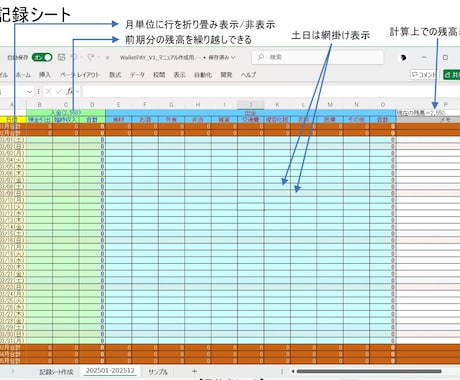The height and width of the screenshot is (380, 460).
Task: Click the formula bar enter checkmark icon
Action: pyautogui.click(x=59, y=91)
